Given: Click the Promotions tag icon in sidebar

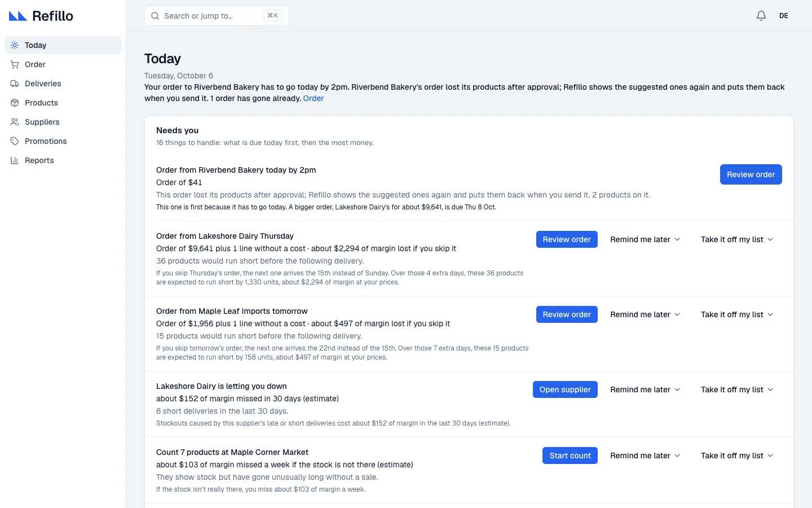Looking at the screenshot, I should coord(15,141).
